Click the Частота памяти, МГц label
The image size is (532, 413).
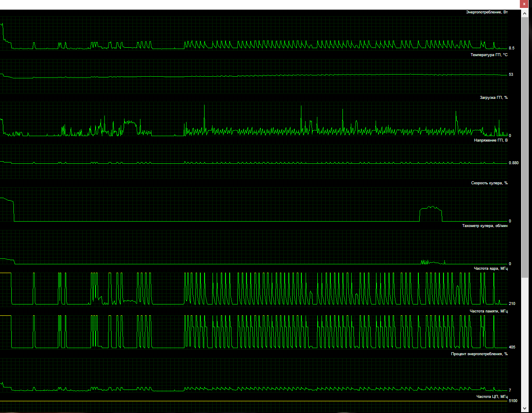pos(489,311)
